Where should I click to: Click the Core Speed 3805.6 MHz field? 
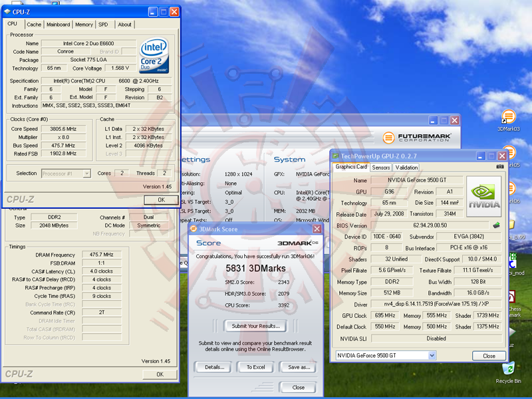point(63,129)
